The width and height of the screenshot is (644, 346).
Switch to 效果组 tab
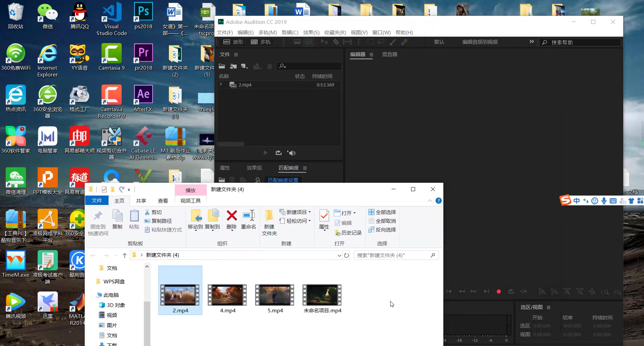coord(254,168)
